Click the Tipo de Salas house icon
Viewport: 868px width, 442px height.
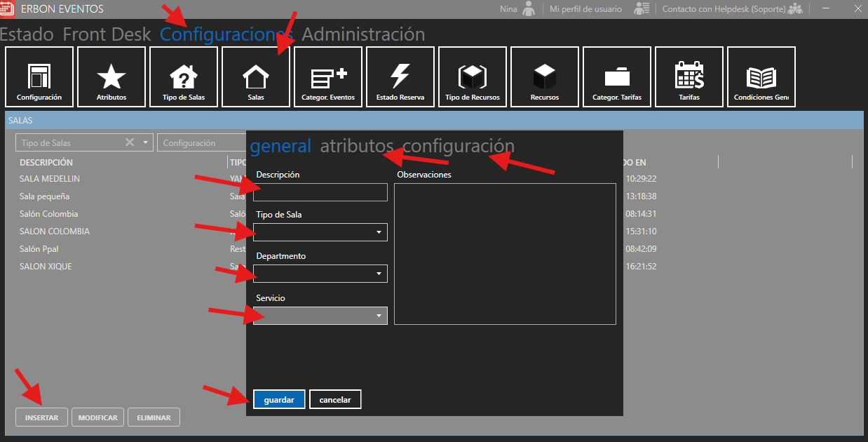pos(184,76)
